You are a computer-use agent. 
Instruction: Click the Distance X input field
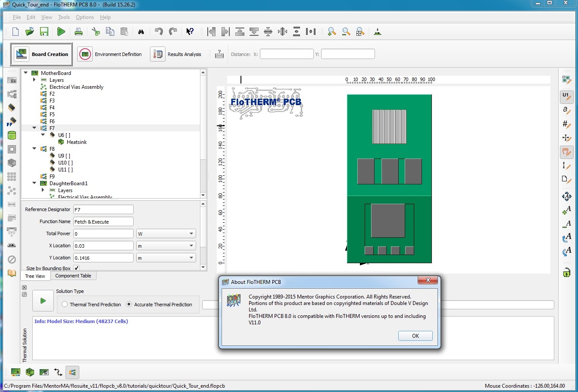[x=287, y=54]
